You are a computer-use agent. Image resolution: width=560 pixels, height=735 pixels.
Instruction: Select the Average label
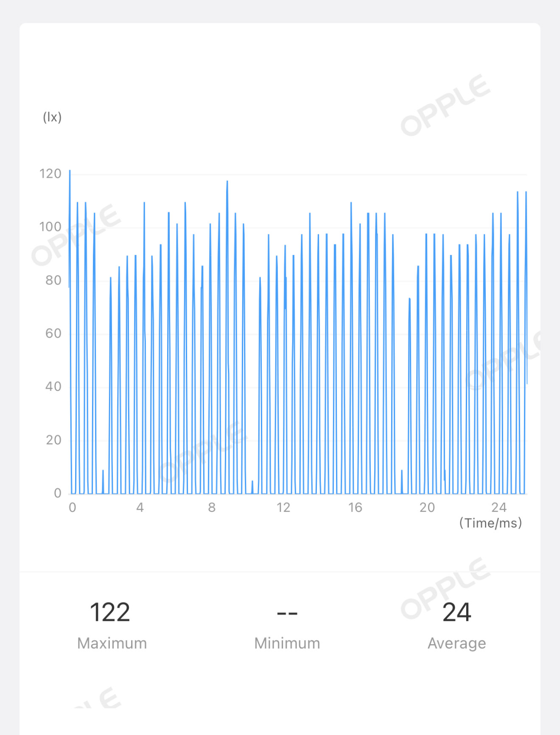click(457, 644)
